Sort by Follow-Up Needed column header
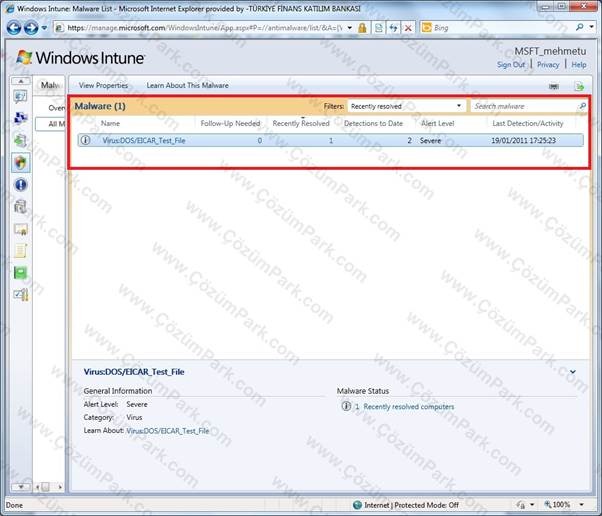The width and height of the screenshot is (602, 516). coord(230,123)
